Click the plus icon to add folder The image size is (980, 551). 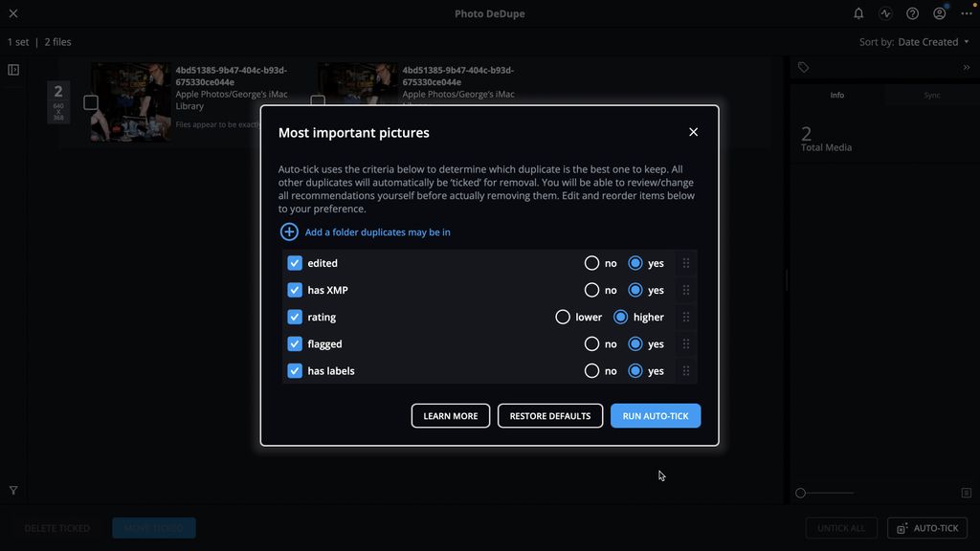pos(289,231)
